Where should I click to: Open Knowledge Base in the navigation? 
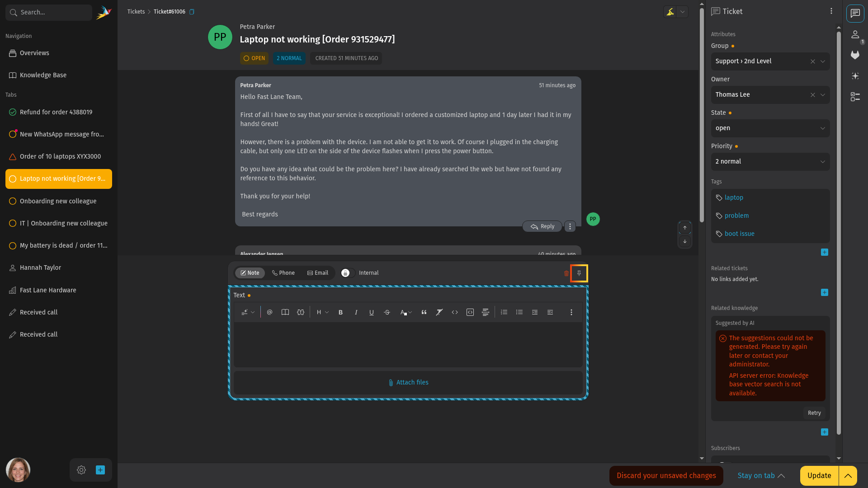tap(59, 75)
